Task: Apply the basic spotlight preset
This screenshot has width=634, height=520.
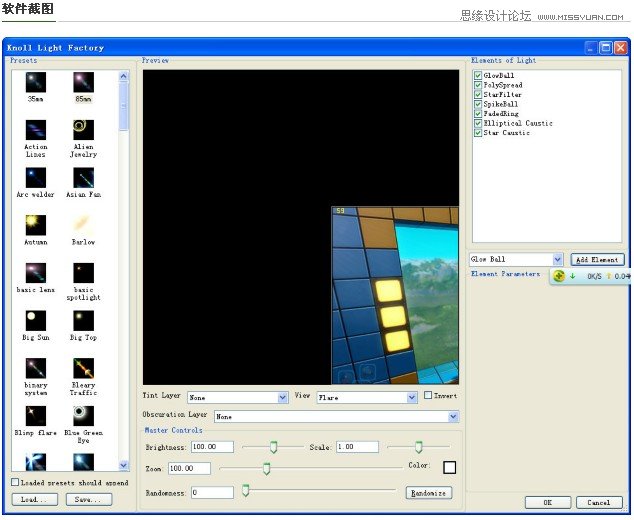Action: click(x=83, y=273)
